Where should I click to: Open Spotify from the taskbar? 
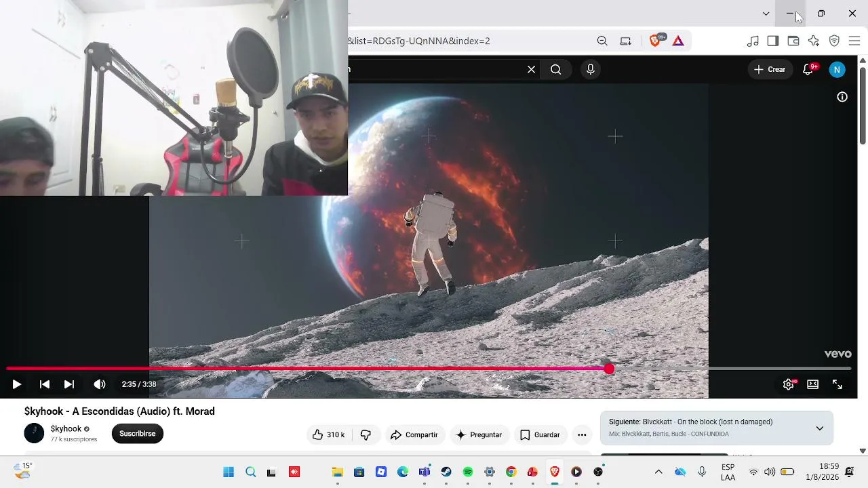pyautogui.click(x=468, y=472)
